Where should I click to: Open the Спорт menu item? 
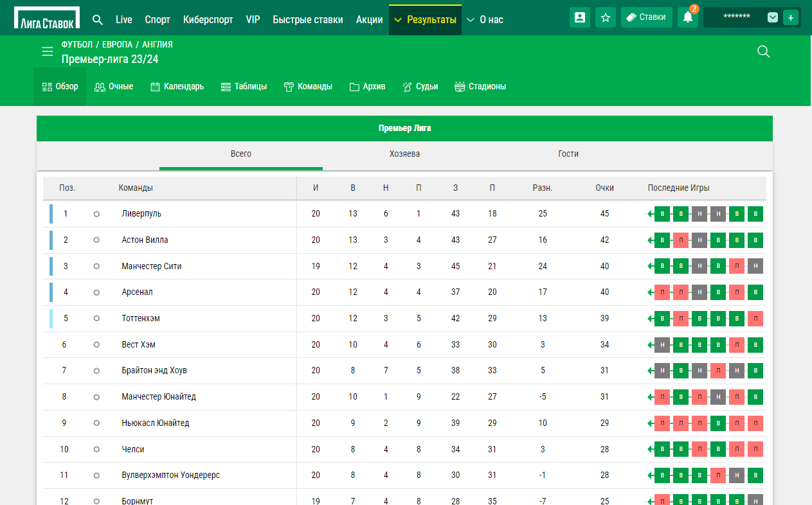point(158,20)
